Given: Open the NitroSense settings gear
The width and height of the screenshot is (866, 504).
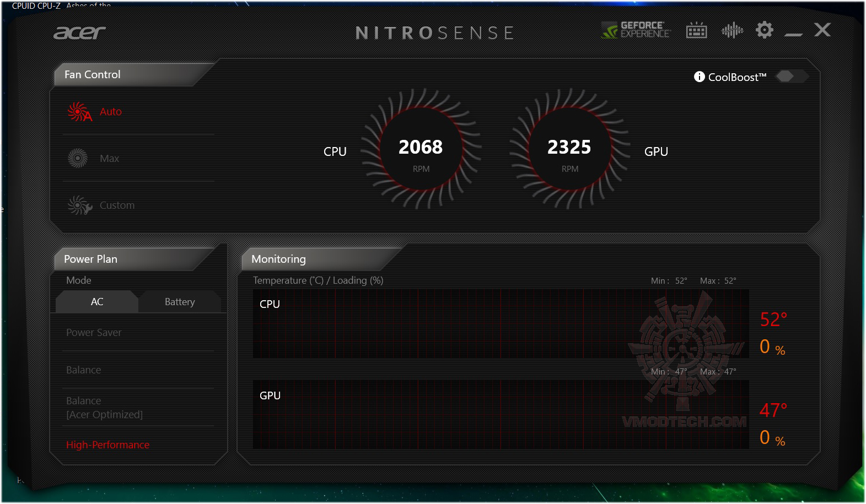Looking at the screenshot, I should [765, 30].
